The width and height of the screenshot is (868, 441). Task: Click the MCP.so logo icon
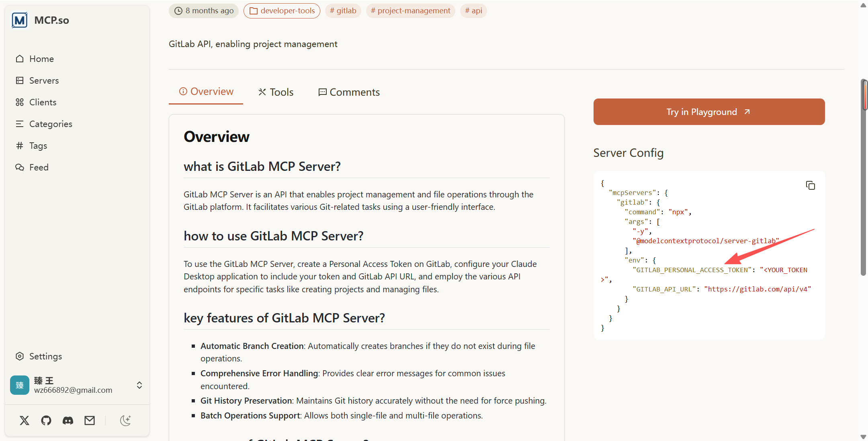click(x=20, y=20)
